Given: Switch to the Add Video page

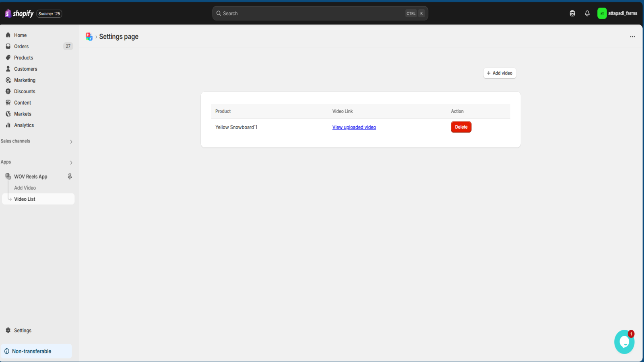Looking at the screenshot, I should pyautogui.click(x=25, y=187).
